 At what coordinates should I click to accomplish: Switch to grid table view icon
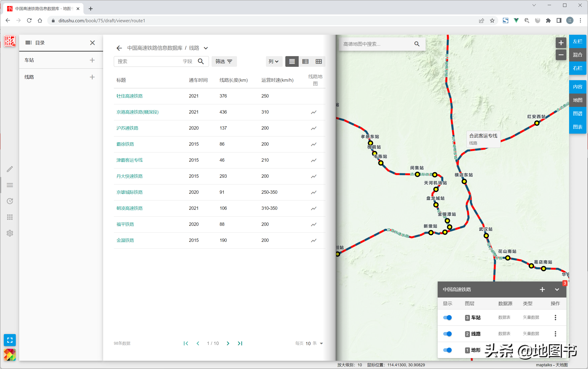(x=318, y=61)
